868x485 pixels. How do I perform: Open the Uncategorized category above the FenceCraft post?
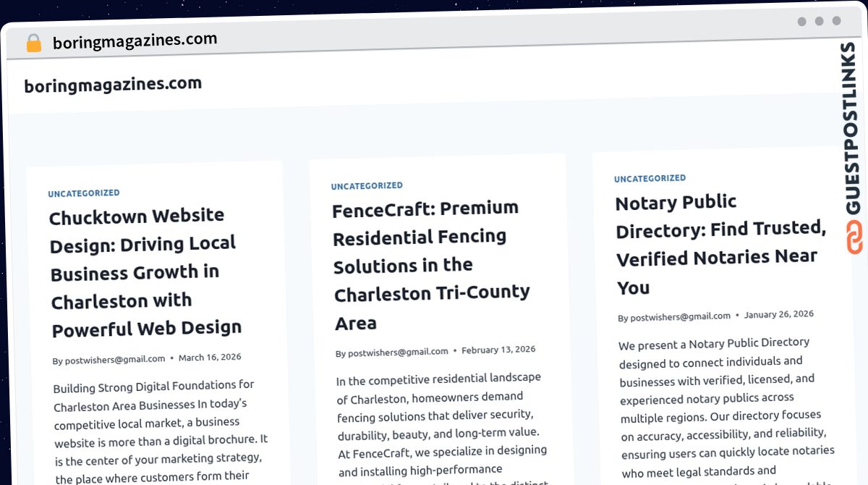(x=367, y=186)
